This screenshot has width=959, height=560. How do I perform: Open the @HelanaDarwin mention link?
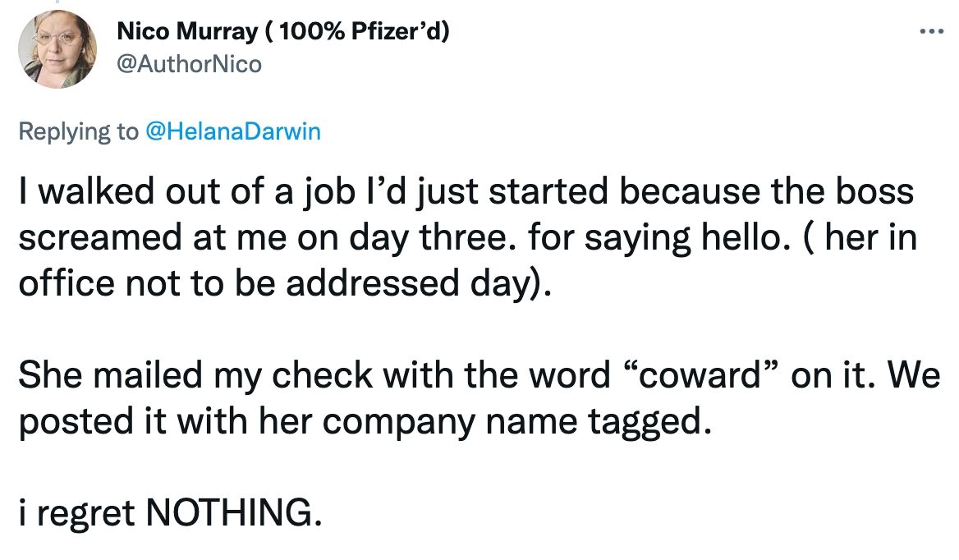(232, 132)
